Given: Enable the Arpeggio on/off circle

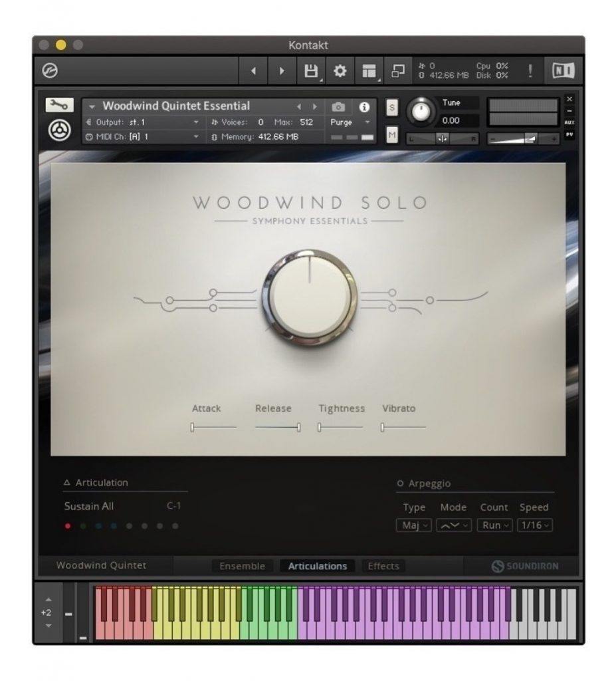Looking at the screenshot, I should point(400,483).
